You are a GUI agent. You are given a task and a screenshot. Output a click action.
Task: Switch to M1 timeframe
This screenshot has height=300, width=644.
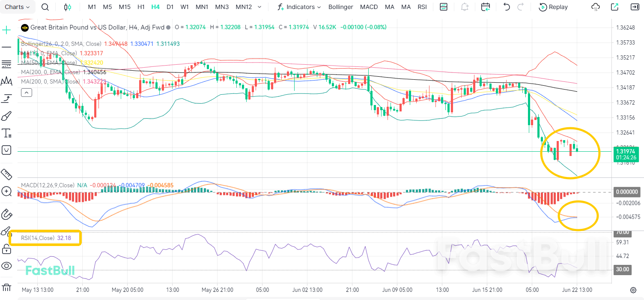pos(92,7)
